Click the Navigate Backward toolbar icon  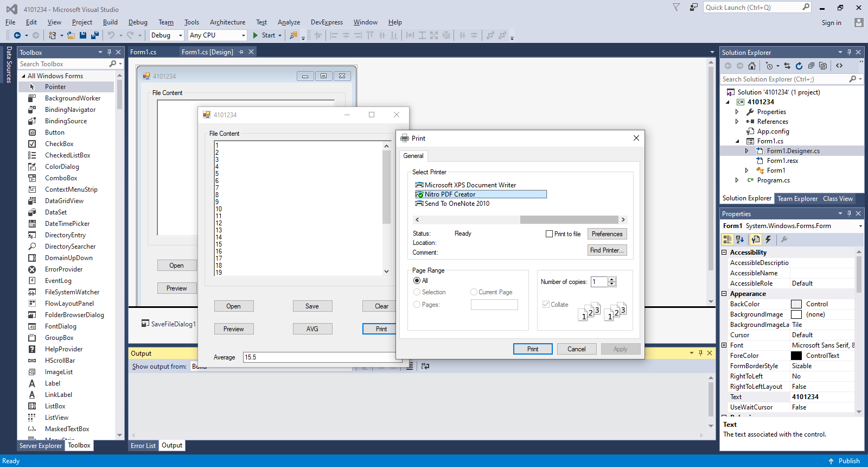tap(17, 35)
